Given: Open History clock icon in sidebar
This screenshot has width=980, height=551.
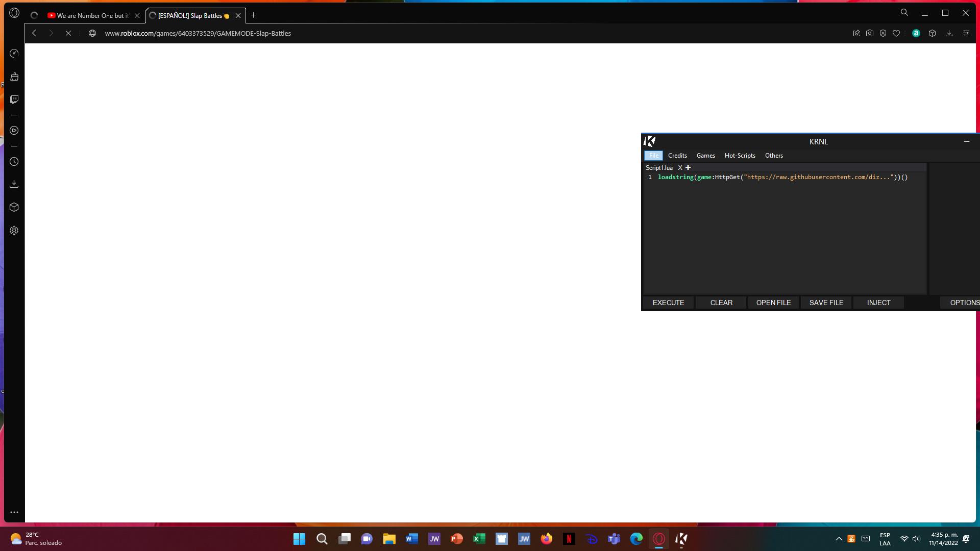Looking at the screenshot, I should tap(14, 162).
